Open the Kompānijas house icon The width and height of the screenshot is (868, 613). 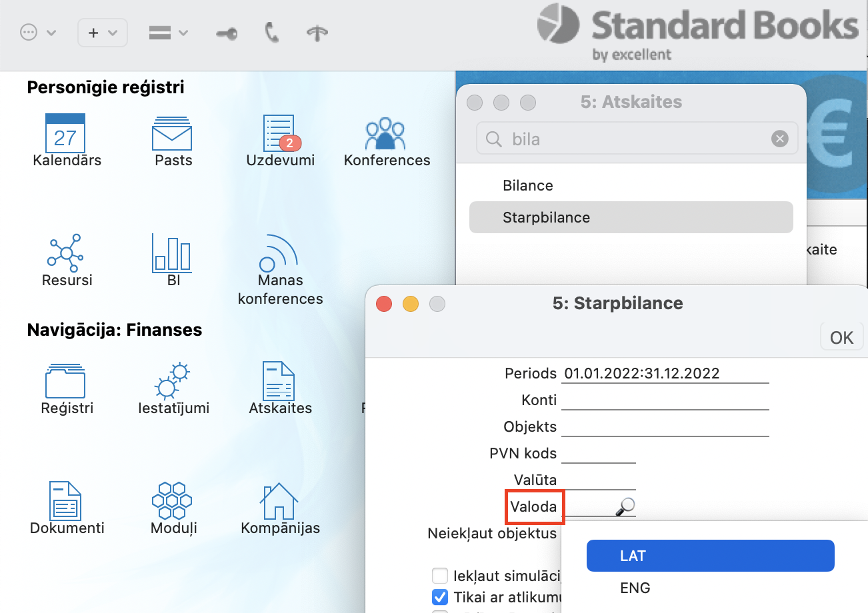click(x=279, y=501)
